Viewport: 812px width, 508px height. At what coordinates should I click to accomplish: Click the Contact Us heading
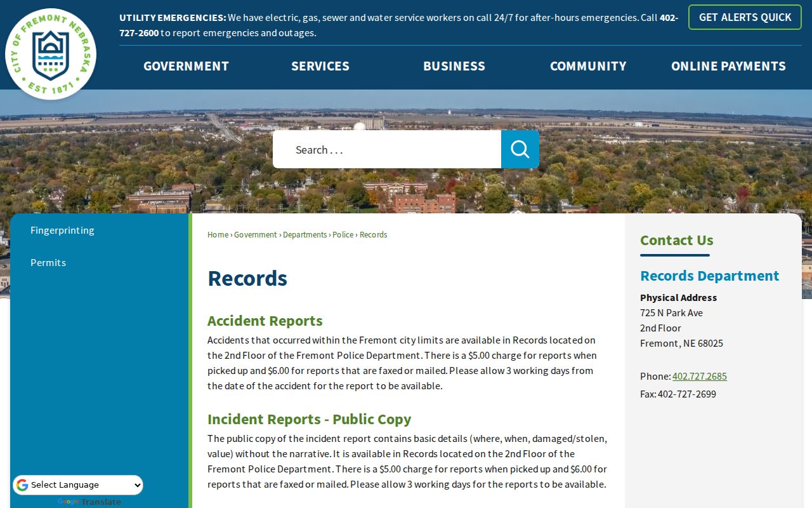[677, 240]
